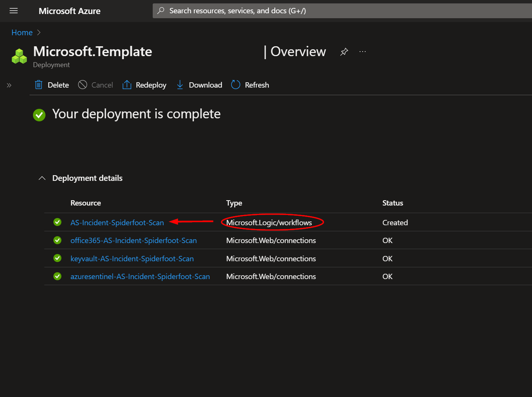Sort by Resource column header
Screen dimensions: 532x397
pos(86,203)
